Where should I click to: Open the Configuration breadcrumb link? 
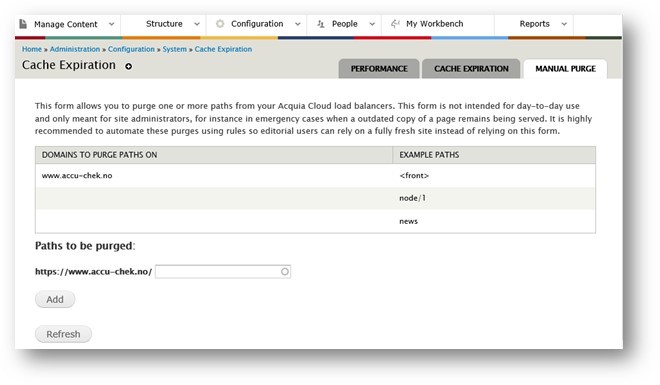pyautogui.click(x=131, y=49)
